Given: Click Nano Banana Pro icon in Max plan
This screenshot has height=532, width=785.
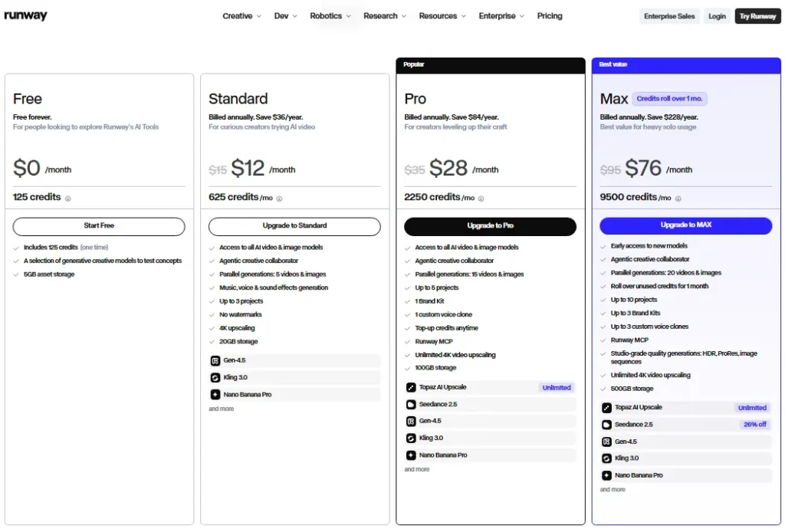Looking at the screenshot, I should coord(607,475).
